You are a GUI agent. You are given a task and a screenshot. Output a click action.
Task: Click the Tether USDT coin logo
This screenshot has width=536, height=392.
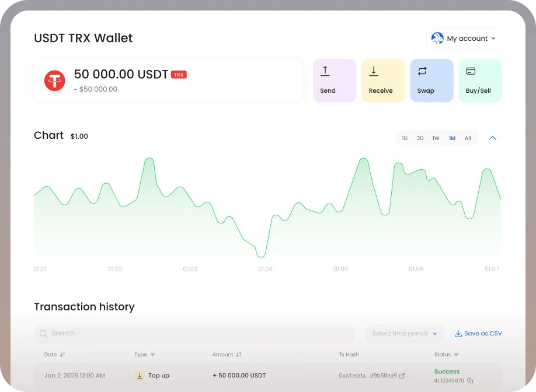pyautogui.click(x=55, y=80)
